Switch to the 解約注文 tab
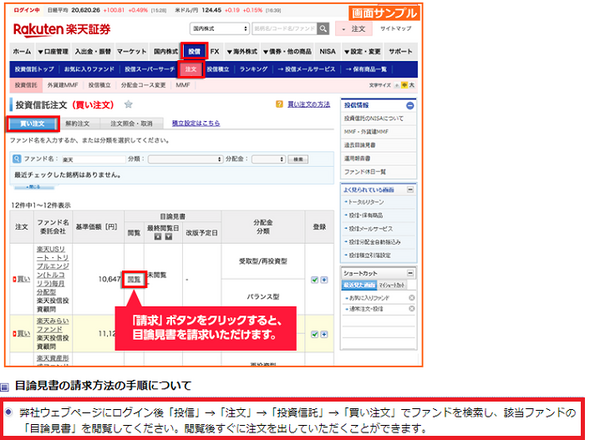The image size is (600, 440). 78,124
